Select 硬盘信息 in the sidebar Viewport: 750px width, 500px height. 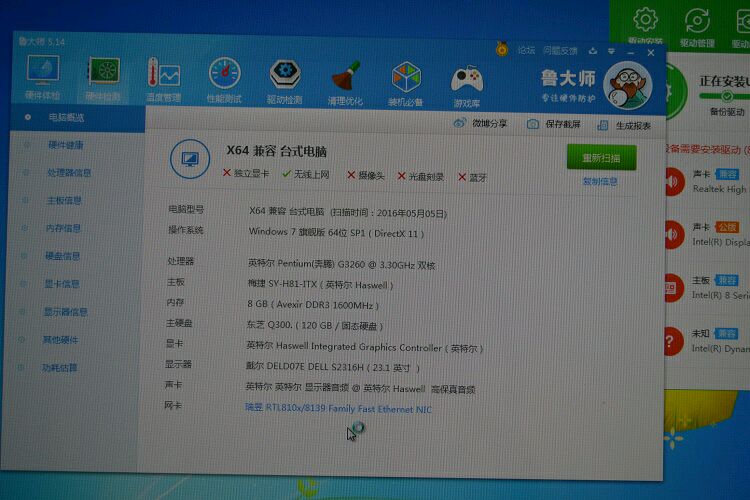tap(63, 256)
